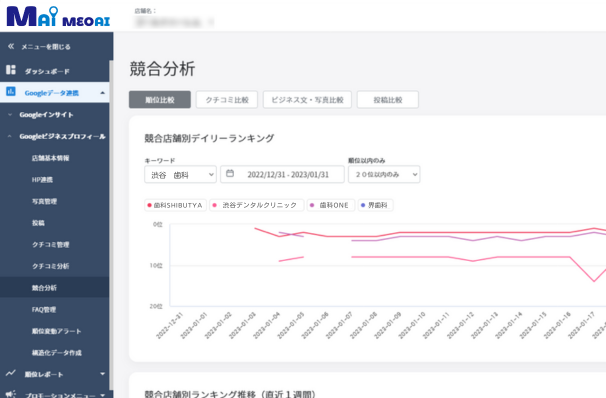Click the 2023-01-04 x-axis label
This screenshot has height=398, width=606.
point(266,325)
